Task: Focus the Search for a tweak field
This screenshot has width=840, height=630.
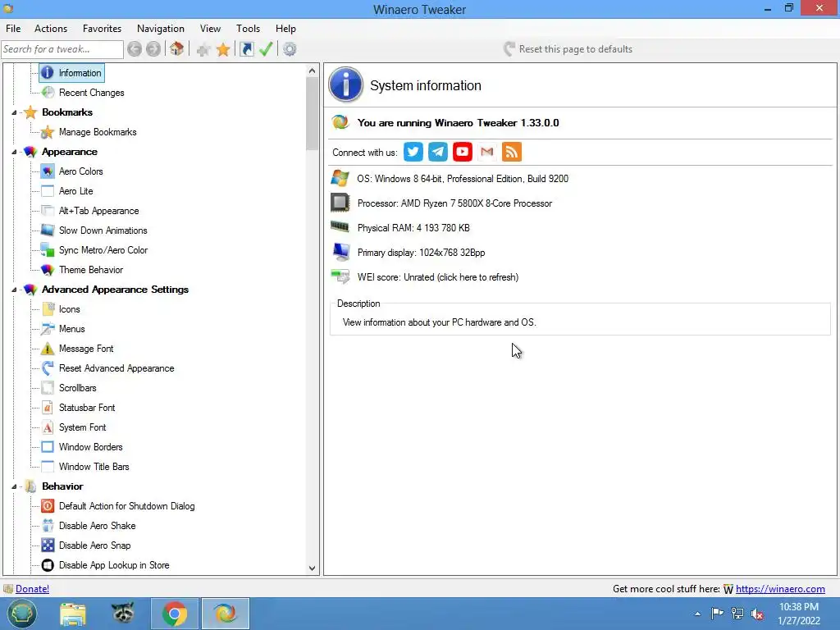Action: [62, 49]
